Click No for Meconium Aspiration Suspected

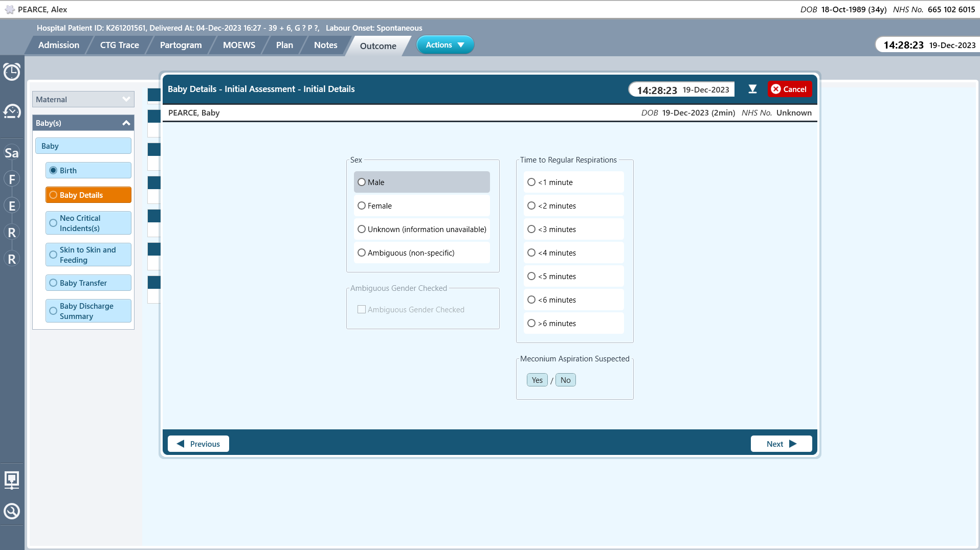tap(565, 380)
